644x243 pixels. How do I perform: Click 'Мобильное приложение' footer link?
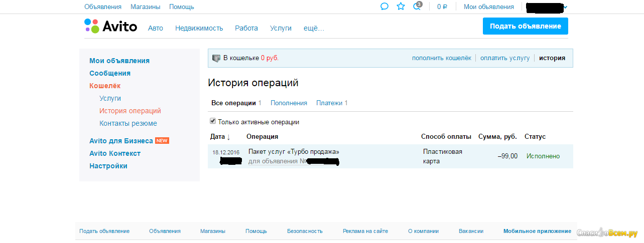[x=537, y=231]
